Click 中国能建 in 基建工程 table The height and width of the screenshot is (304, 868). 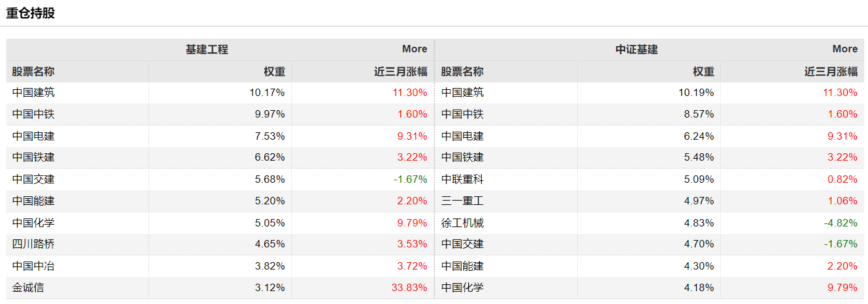coord(33,201)
